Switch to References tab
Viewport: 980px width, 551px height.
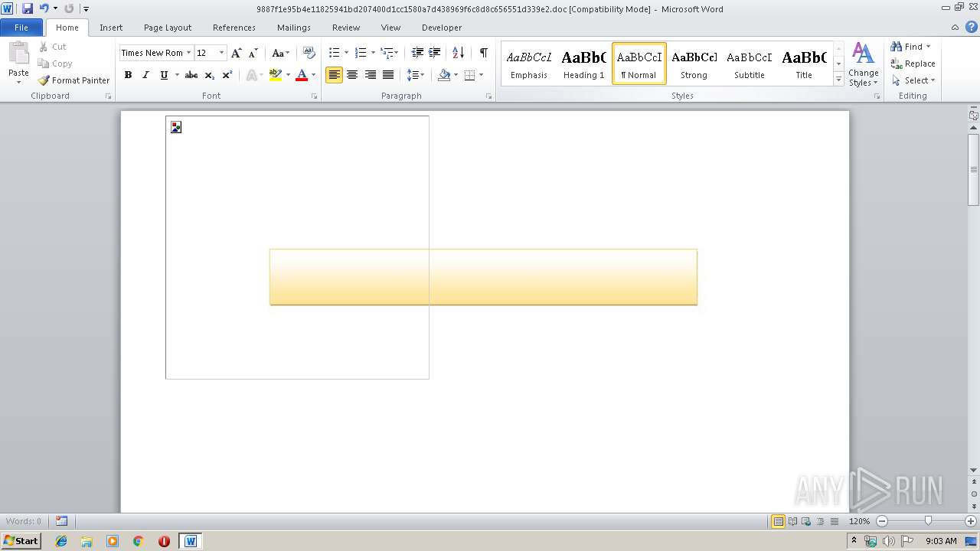coord(234,28)
